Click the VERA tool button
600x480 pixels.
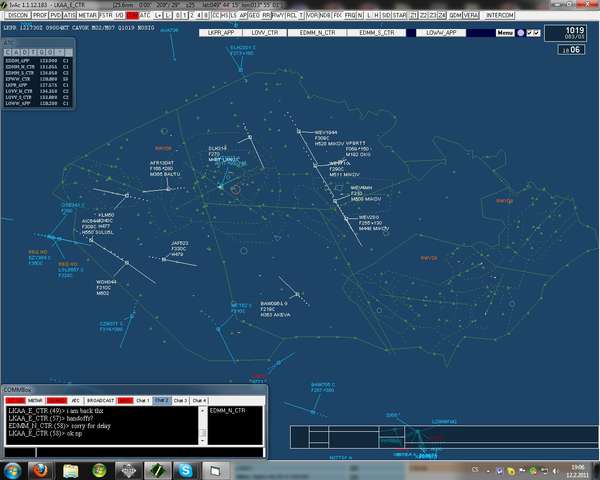[x=471, y=15]
